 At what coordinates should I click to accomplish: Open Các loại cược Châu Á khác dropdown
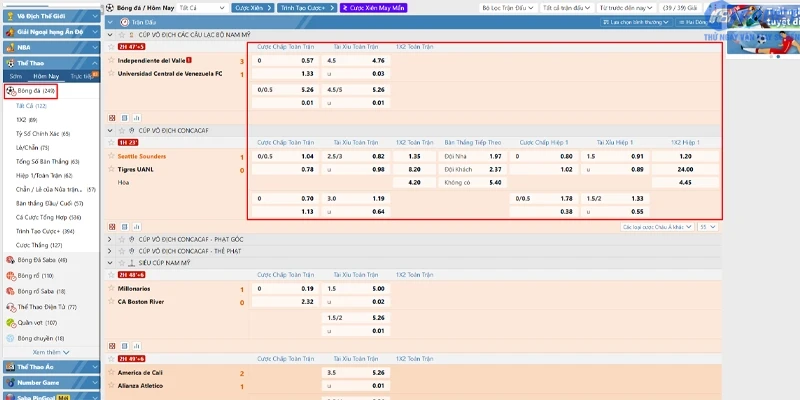click(657, 227)
